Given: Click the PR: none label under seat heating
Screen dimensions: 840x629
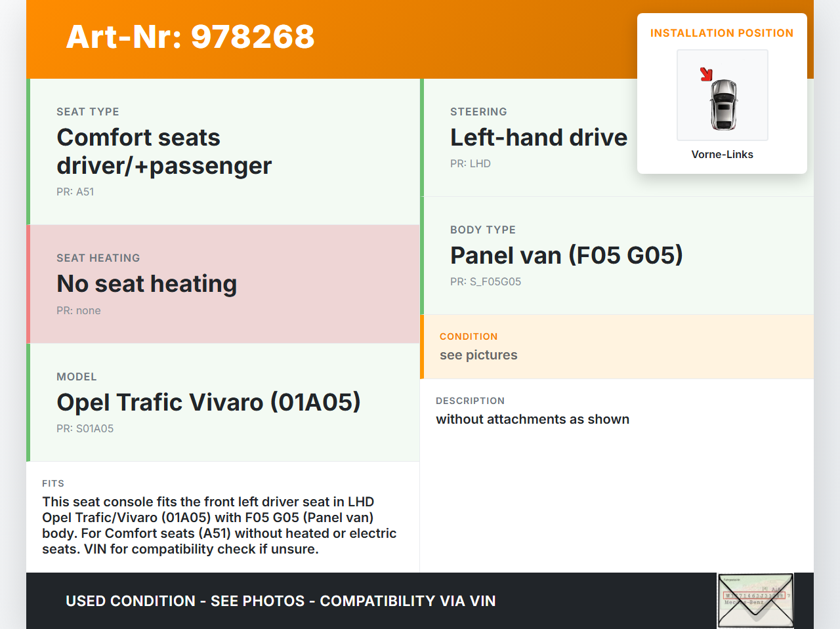Looking at the screenshot, I should (78, 311).
